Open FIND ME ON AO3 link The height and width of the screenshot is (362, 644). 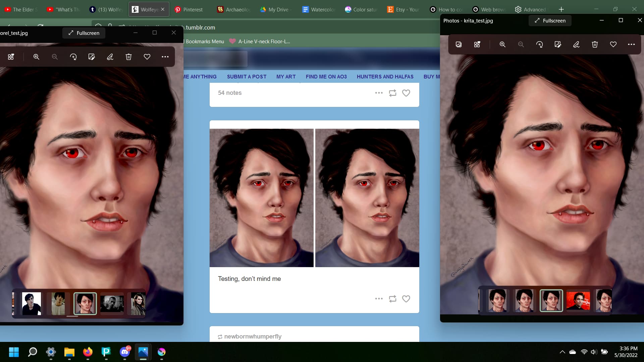pos(326,77)
